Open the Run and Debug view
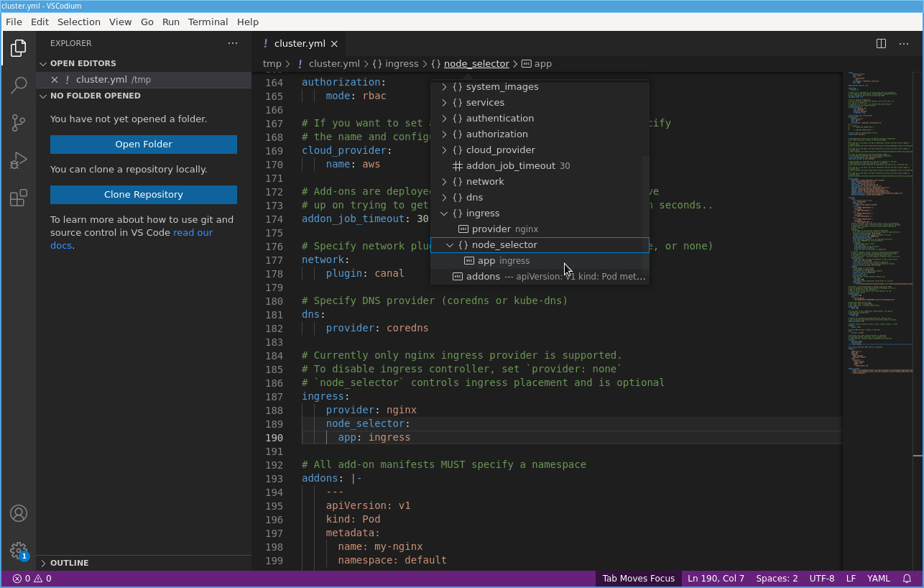The width and height of the screenshot is (924, 588). (19, 160)
